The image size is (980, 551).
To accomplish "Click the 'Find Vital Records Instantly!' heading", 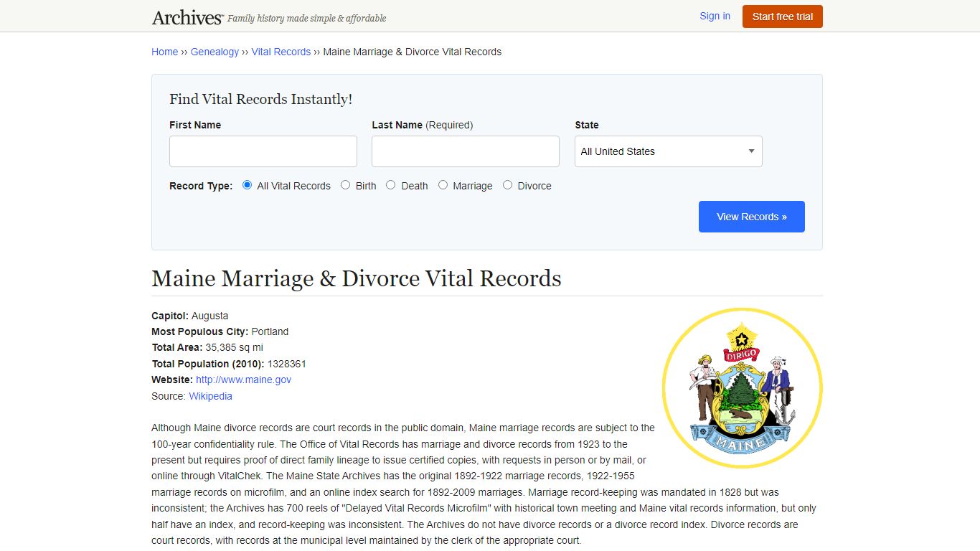I will point(260,99).
